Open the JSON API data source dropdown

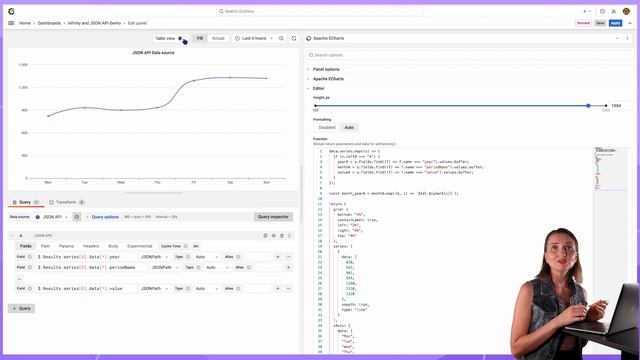coord(52,217)
